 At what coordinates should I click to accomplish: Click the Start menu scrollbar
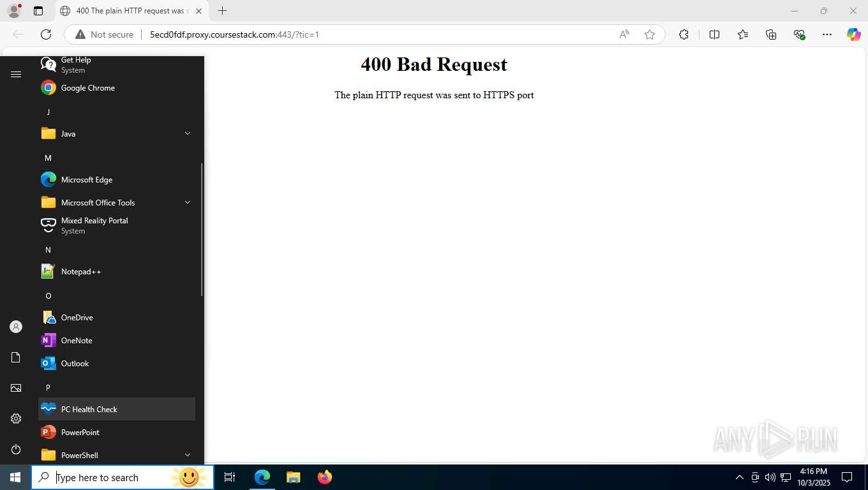[x=202, y=230]
